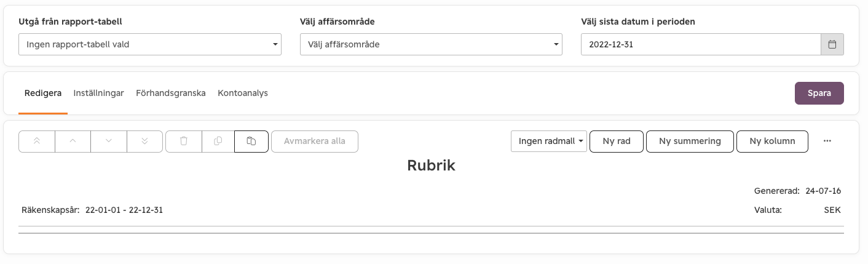Add a new row with Ny rad

(617, 141)
